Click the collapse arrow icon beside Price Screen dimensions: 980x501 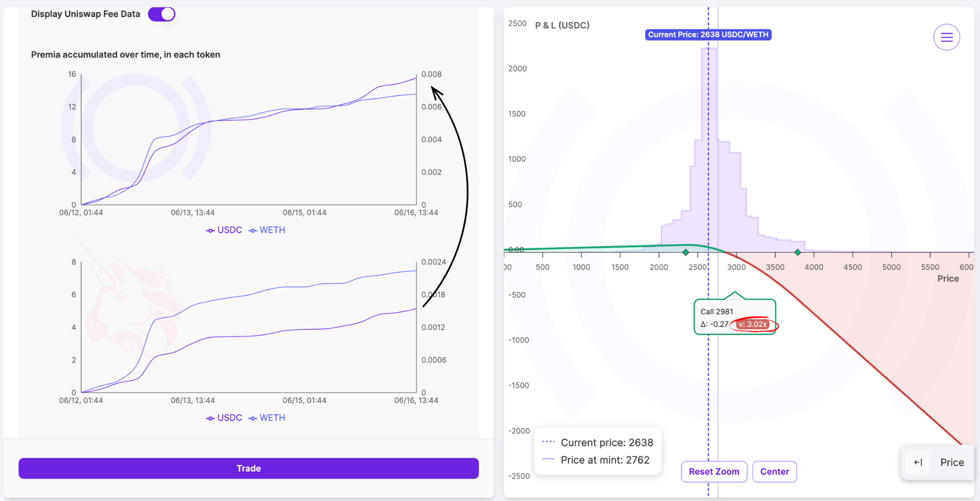click(918, 463)
